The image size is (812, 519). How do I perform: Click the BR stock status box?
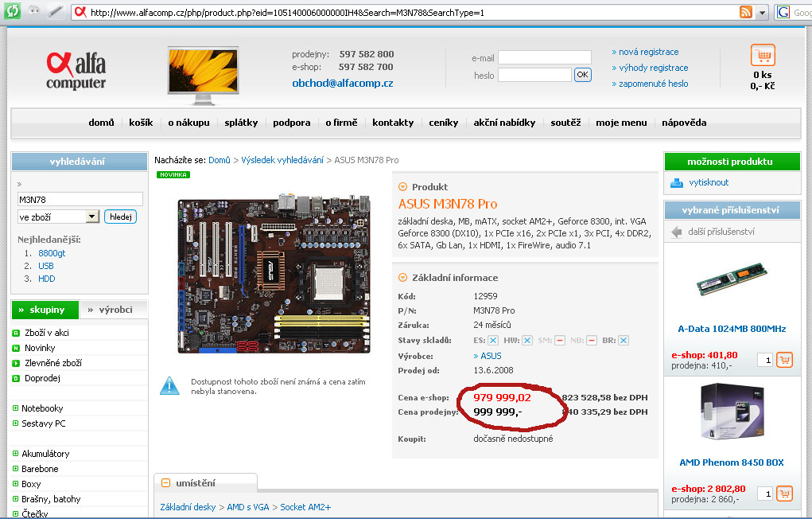(624, 341)
